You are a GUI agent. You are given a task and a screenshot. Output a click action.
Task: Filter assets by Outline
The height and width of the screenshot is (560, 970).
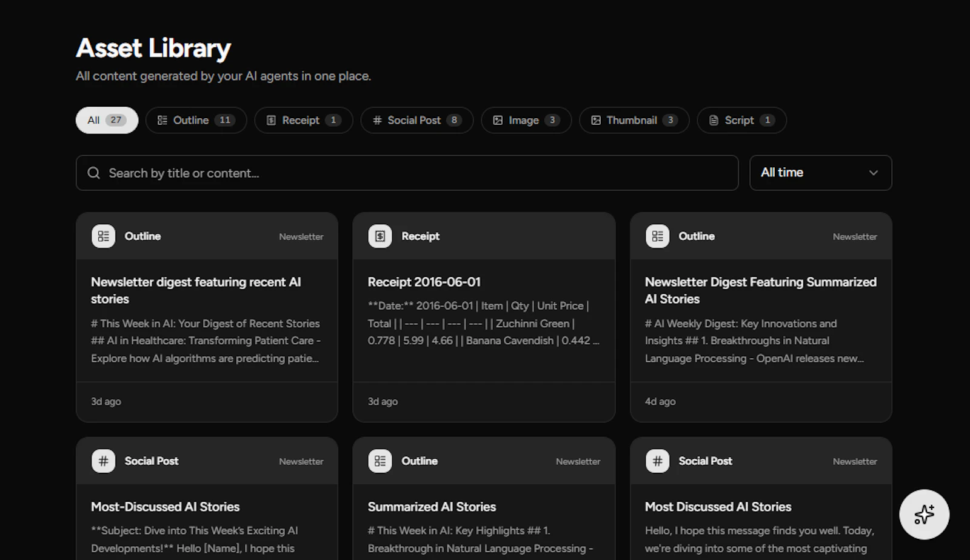coord(196,120)
